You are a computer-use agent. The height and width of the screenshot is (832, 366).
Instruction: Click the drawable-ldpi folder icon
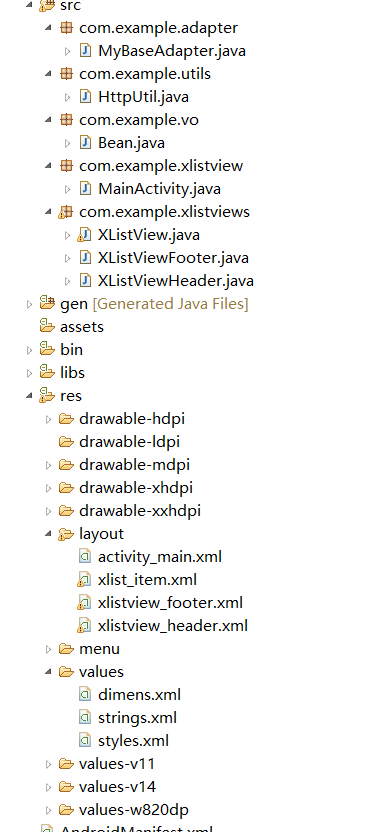click(x=66, y=442)
